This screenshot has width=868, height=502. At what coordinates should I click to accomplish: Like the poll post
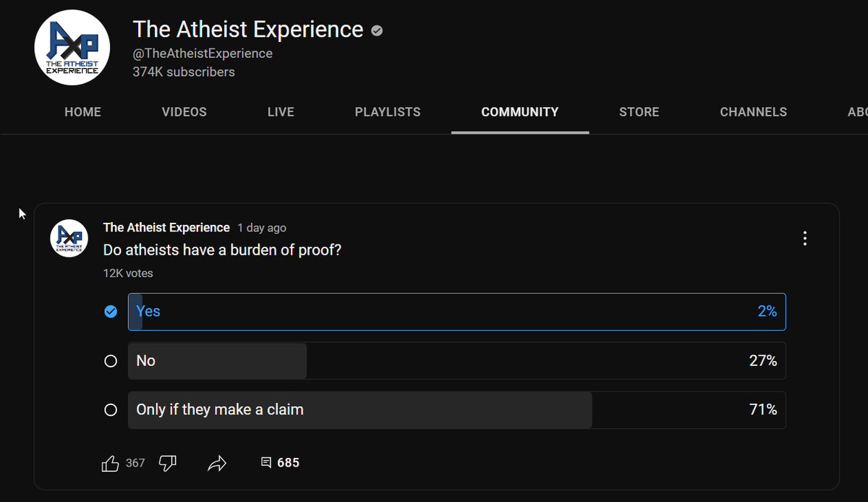110,462
